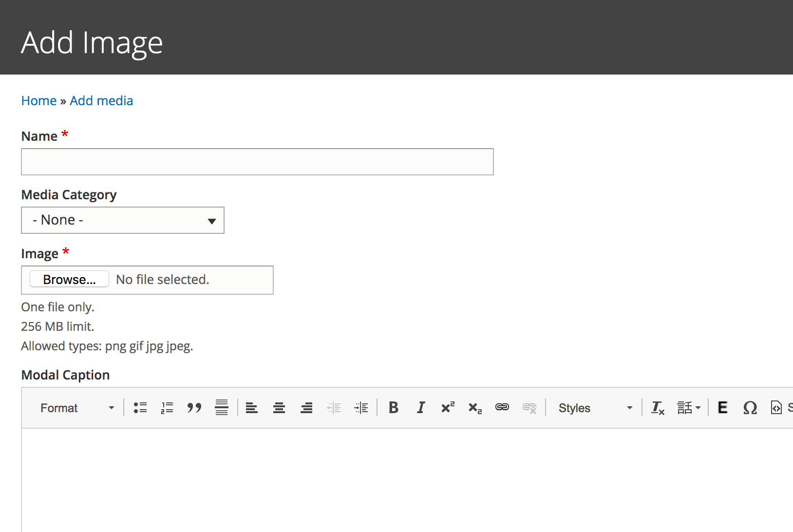Insert a link in the caption
The width and height of the screenshot is (793, 532).
(x=502, y=408)
